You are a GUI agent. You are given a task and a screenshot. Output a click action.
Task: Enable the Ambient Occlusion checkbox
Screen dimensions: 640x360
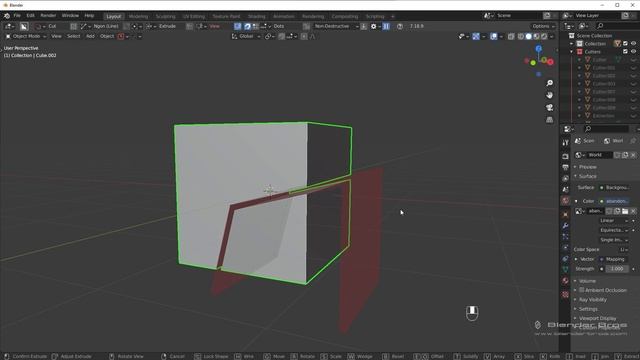click(x=582, y=290)
